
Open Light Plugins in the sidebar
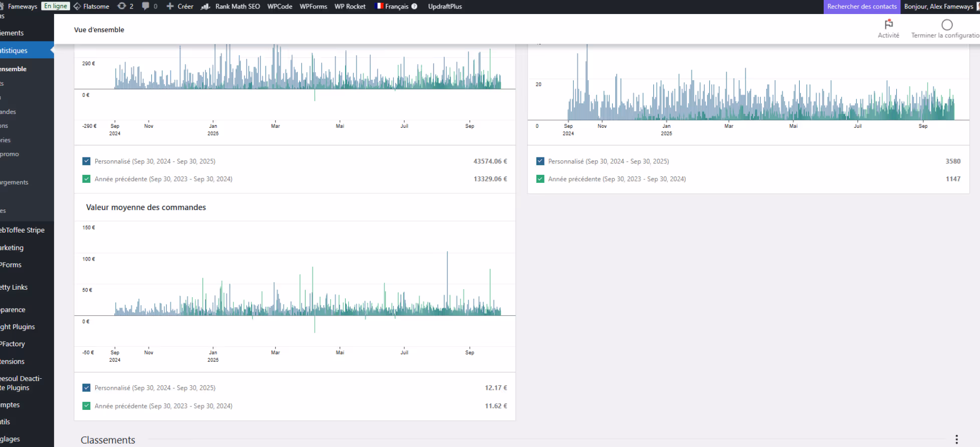pyautogui.click(x=18, y=327)
